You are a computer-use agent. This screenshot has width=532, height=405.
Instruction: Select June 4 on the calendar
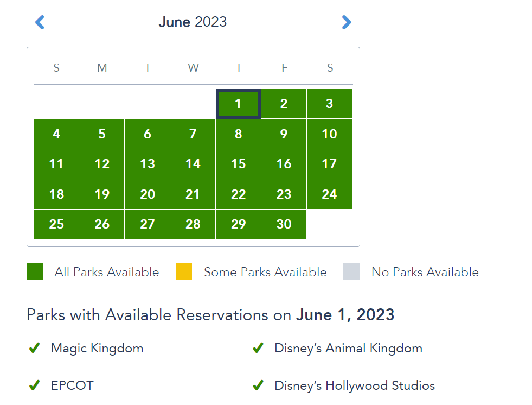[56, 134]
